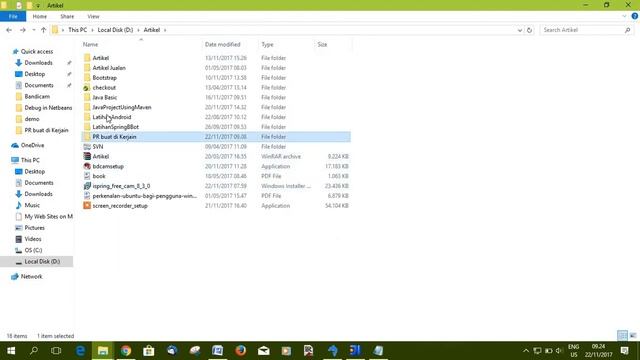Open volume control in the system tray
Image resolution: width=640 pixels, height=360 pixels.
[x=559, y=351]
